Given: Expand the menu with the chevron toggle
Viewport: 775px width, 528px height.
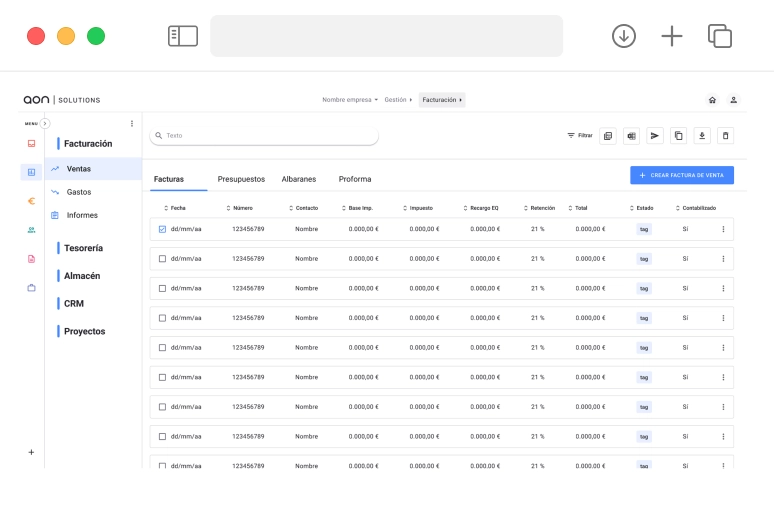Looking at the screenshot, I should (45, 123).
